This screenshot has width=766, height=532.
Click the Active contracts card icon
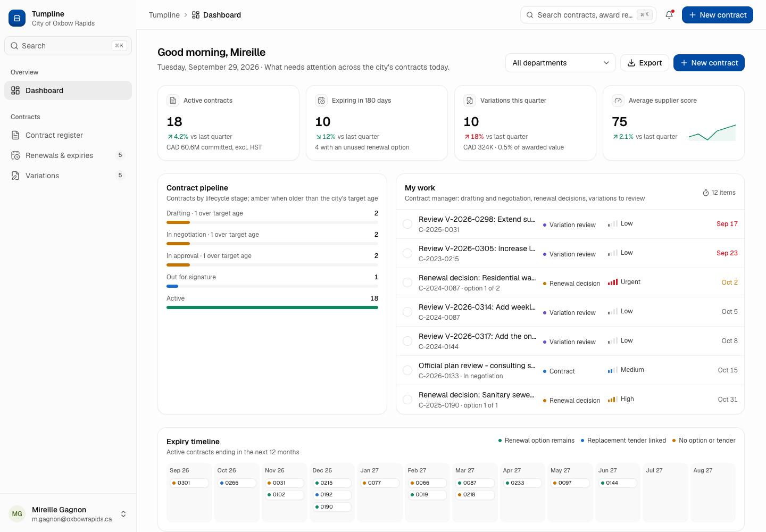pos(173,101)
